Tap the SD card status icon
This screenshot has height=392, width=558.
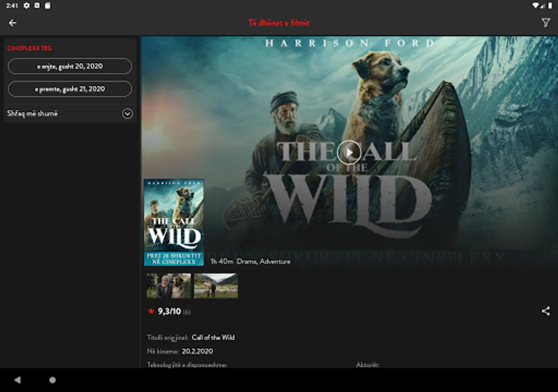tap(48, 6)
